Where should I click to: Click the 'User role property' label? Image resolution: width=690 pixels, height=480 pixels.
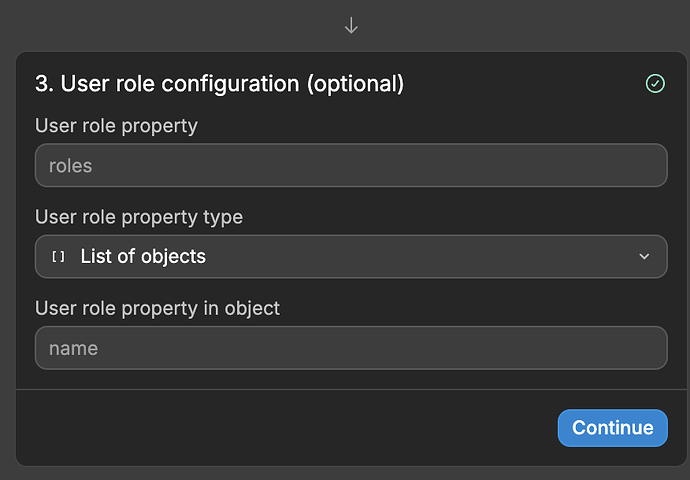click(116, 126)
